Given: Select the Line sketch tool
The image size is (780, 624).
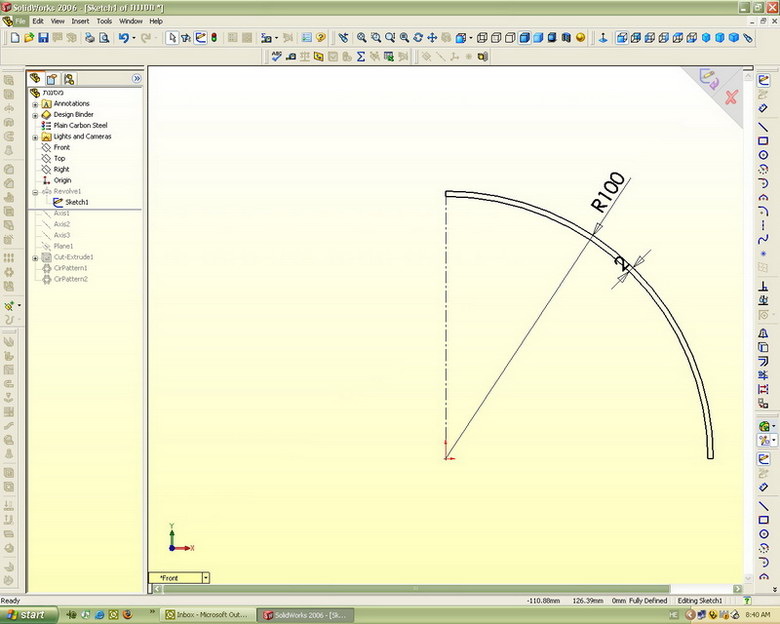Looking at the screenshot, I should tap(764, 126).
